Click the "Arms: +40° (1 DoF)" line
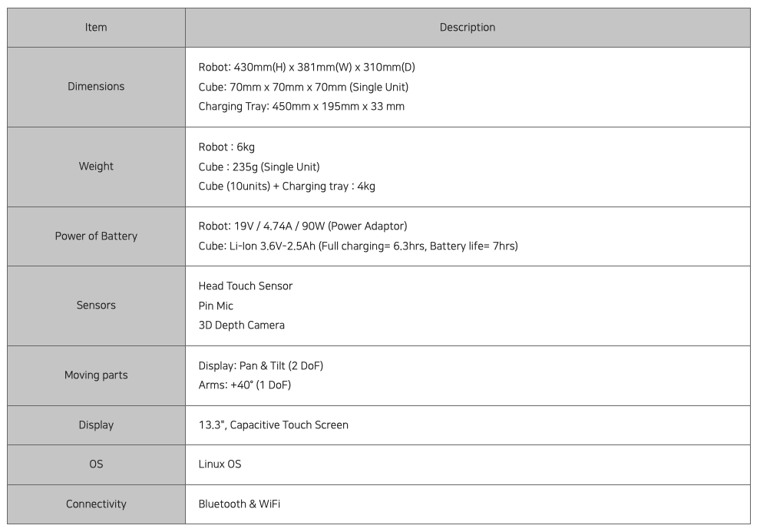This screenshot has width=760, height=532. click(x=244, y=385)
